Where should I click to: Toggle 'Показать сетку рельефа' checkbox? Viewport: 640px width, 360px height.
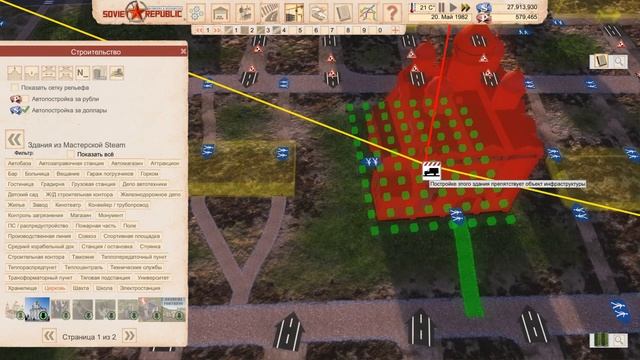[15, 87]
